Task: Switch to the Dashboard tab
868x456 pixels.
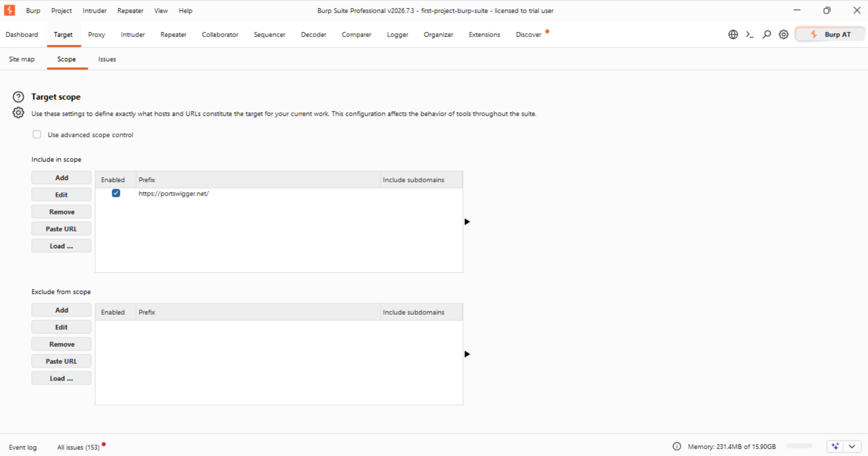Action: click(22, 35)
